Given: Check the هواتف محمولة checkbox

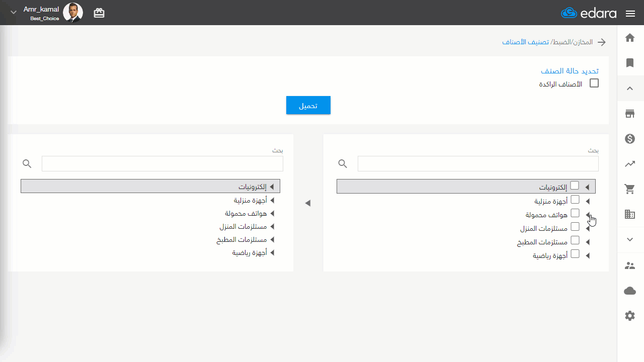Looking at the screenshot, I should coord(575,213).
